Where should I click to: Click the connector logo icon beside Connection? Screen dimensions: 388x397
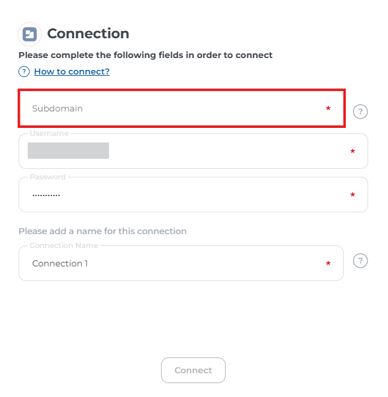30,34
